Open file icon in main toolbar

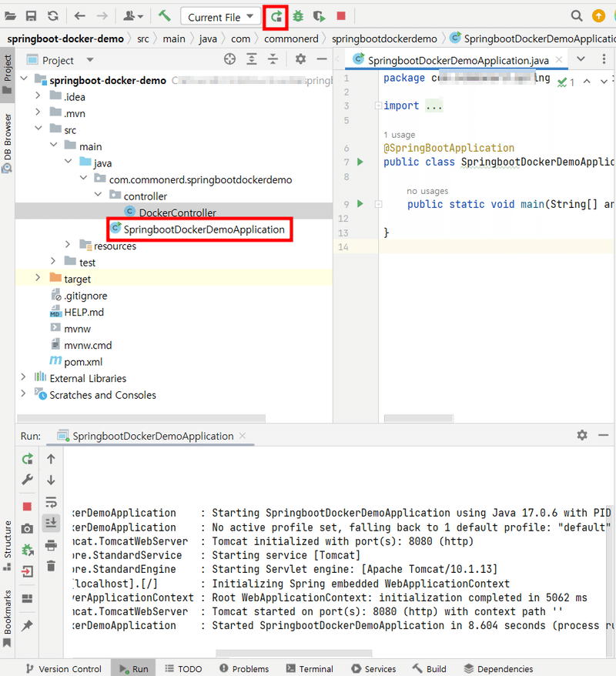pos(10,16)
